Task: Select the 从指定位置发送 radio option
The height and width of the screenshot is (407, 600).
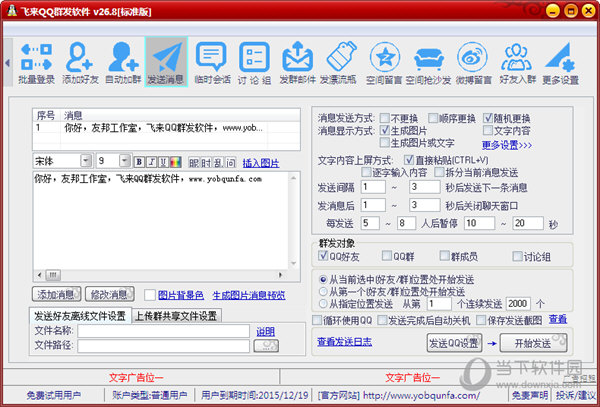Action: tap(323, 304)
